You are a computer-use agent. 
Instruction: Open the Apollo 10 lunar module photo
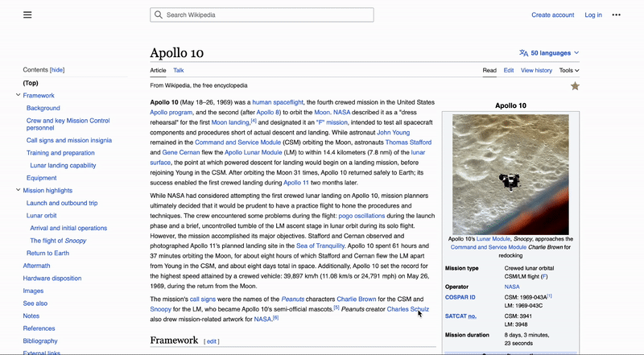510,172
